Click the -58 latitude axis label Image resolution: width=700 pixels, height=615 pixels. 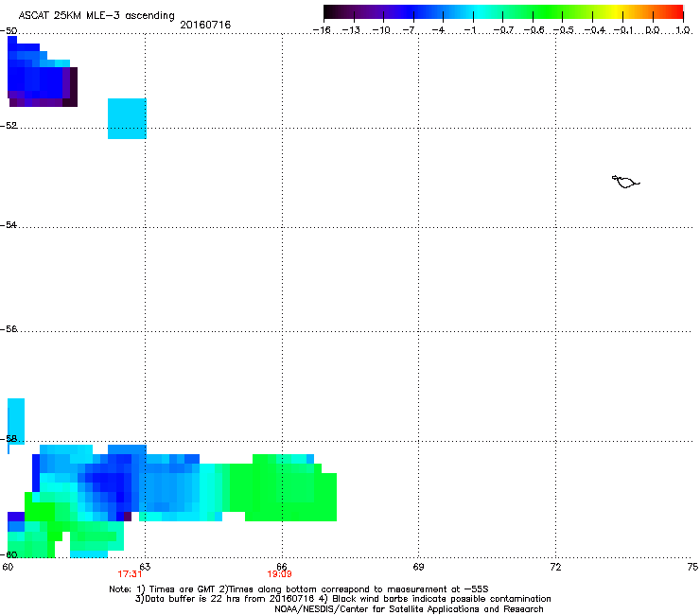[9, 439]
